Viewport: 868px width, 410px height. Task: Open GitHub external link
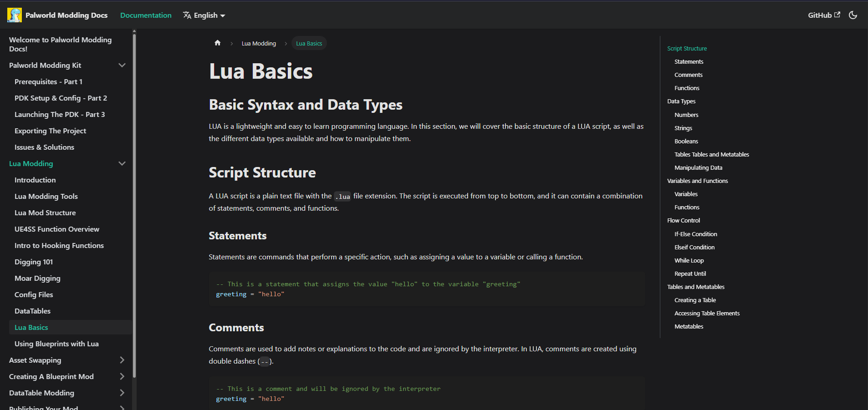(824, 15)
